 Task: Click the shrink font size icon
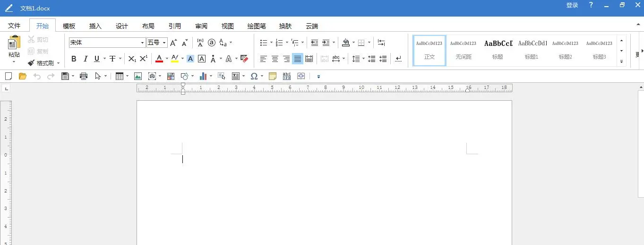pyautogui.click(x=185, y=43)
